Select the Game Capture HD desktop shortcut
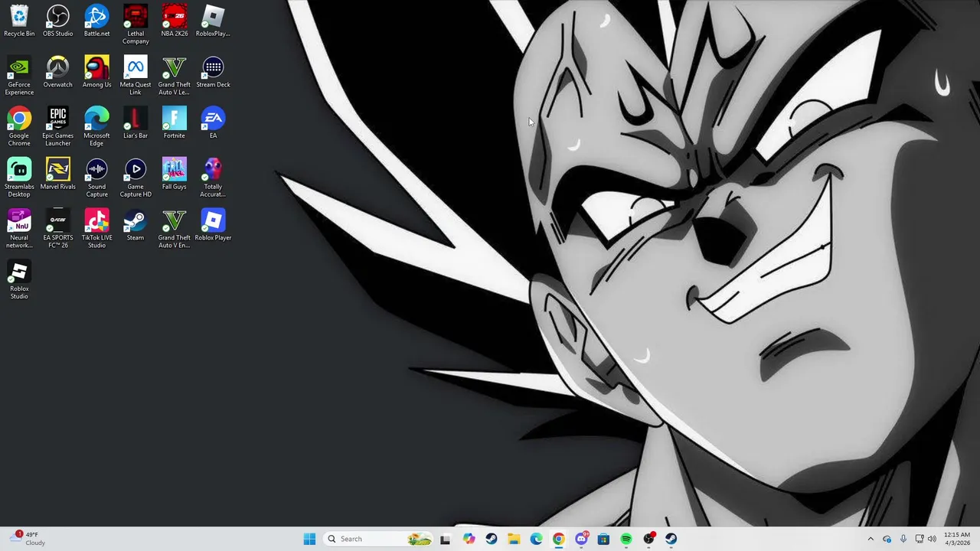 [136, 178]
